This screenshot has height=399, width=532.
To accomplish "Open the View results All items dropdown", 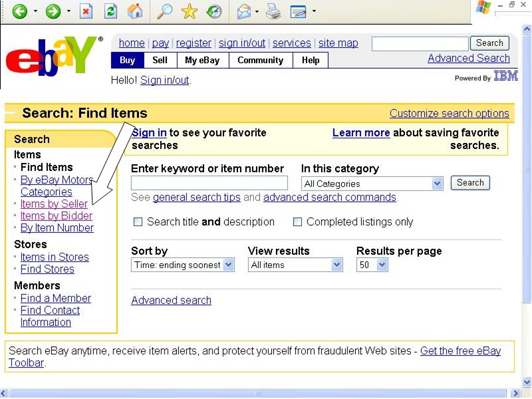I will pos(295,265).
